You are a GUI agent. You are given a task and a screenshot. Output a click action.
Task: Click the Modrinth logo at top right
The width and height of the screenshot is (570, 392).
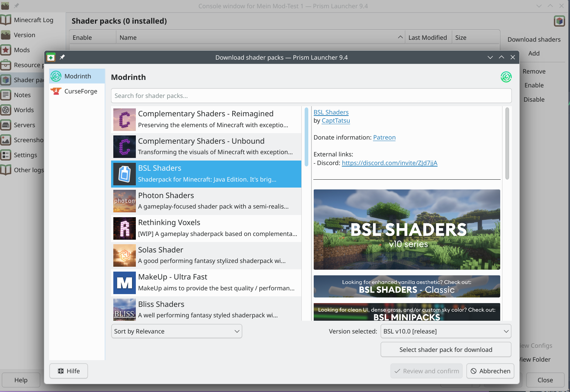click(x=506, y=77)
